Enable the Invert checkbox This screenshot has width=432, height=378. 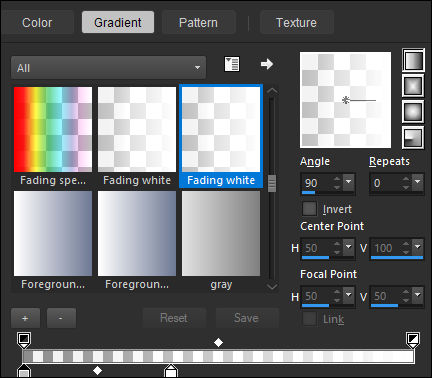pyautogui.click(x=309, y=209)
